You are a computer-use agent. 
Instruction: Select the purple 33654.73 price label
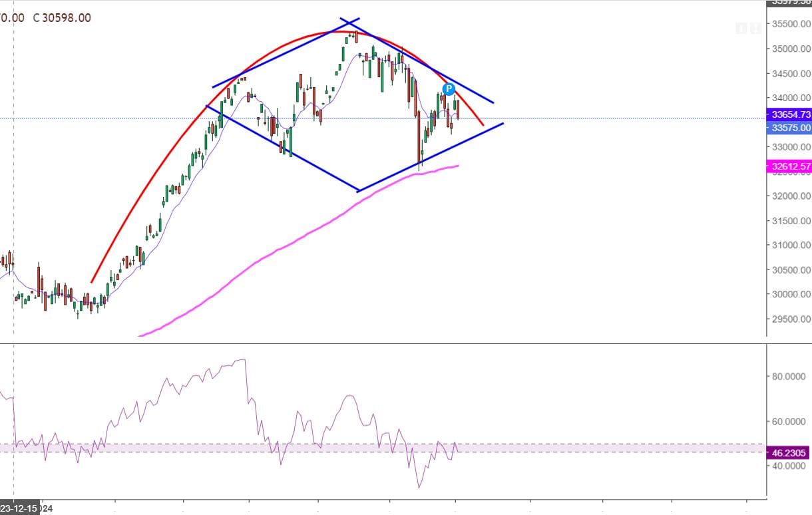(x=790, y=114)
